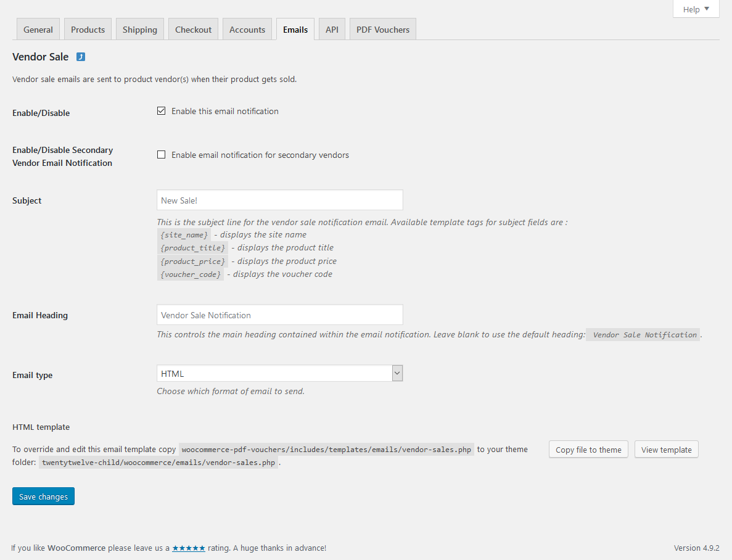Screen dimensions: 732x560
Task: Click the Emails tab
Action: [x=295, y=30]
